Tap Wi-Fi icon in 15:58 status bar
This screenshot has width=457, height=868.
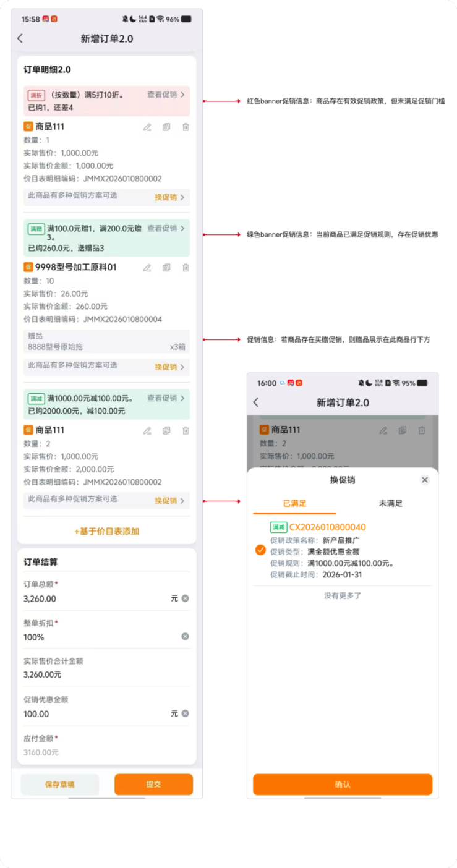(160, 19)
